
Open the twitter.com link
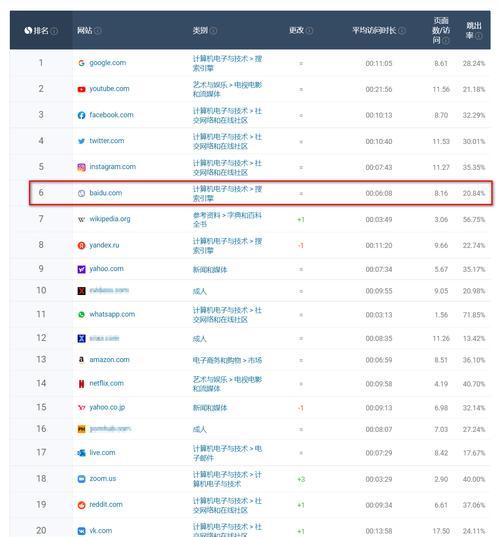click(107, 141)
